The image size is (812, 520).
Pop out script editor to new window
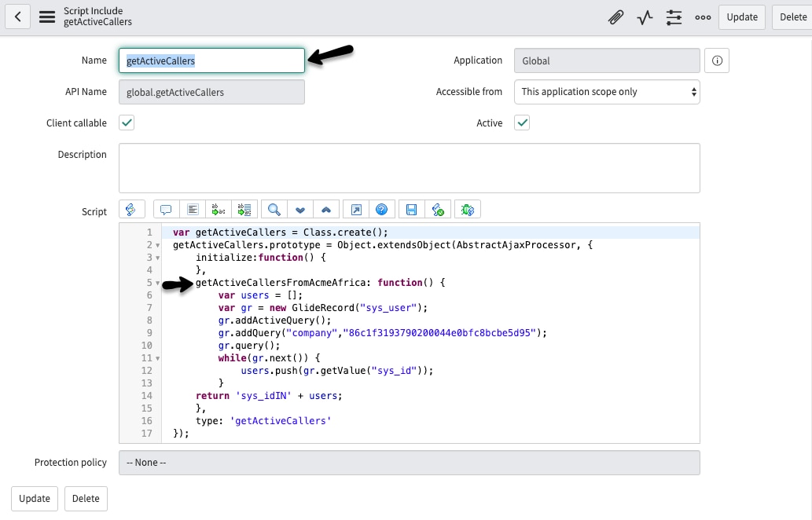(355, 209)
